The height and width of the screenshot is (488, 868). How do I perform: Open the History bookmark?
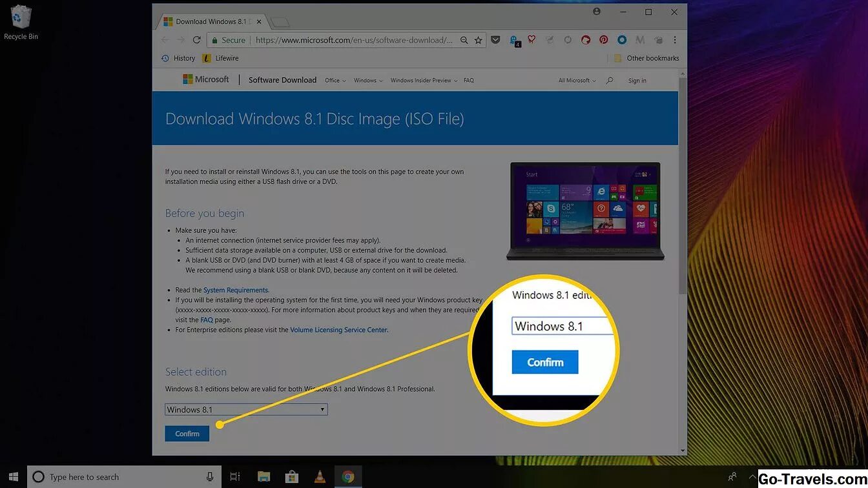(178, 58)
